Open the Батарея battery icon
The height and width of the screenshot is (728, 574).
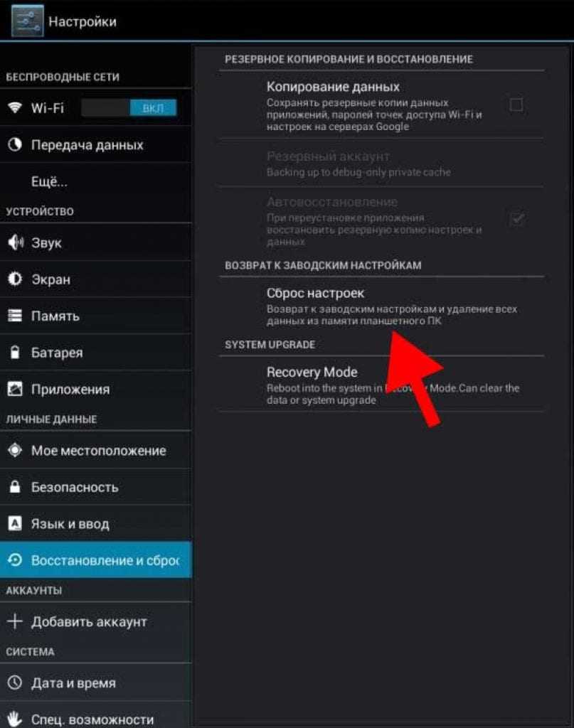pos(15,352)
